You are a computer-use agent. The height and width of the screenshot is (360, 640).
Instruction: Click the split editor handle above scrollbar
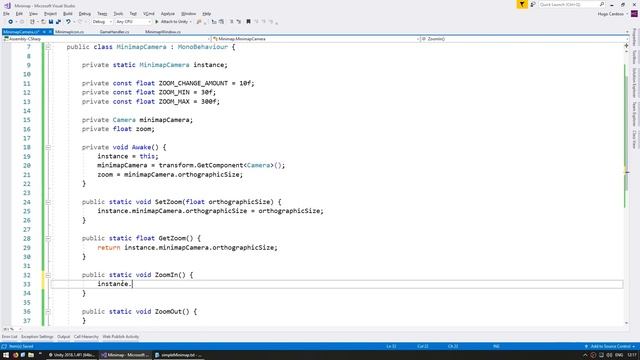point(627,45)
